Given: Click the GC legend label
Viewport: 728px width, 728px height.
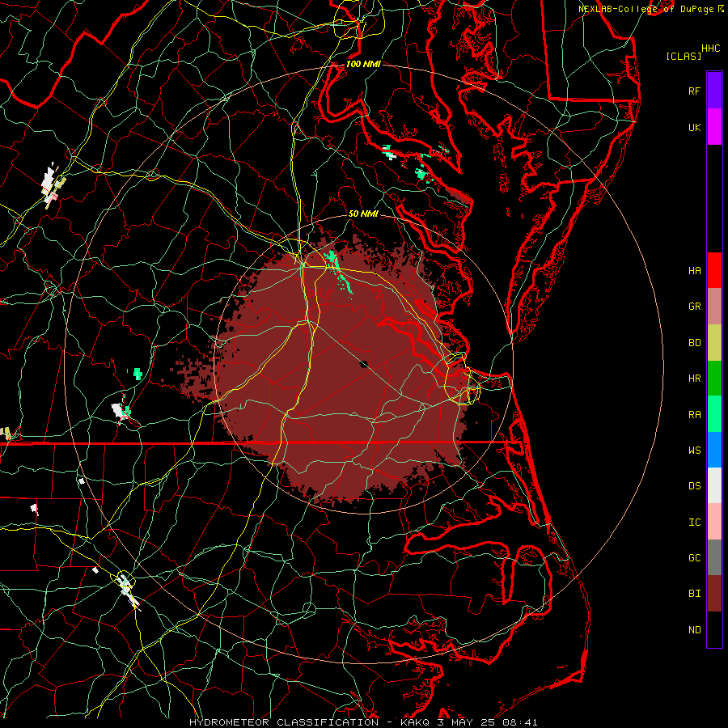Looking at the screenshot, I should [x=695, y=557].
